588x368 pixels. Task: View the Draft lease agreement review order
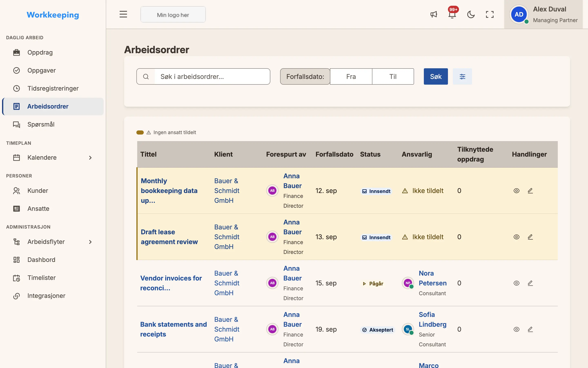516,237
